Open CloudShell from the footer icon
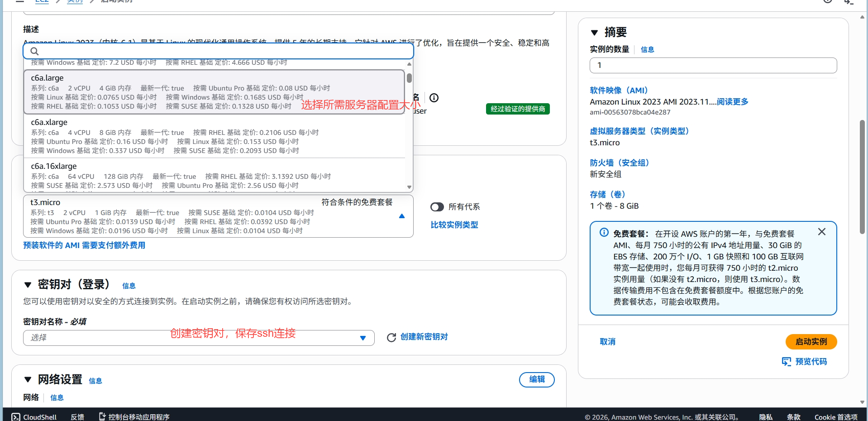The width and height of the screenshot is (868, 421). click(x=16, y=417)
